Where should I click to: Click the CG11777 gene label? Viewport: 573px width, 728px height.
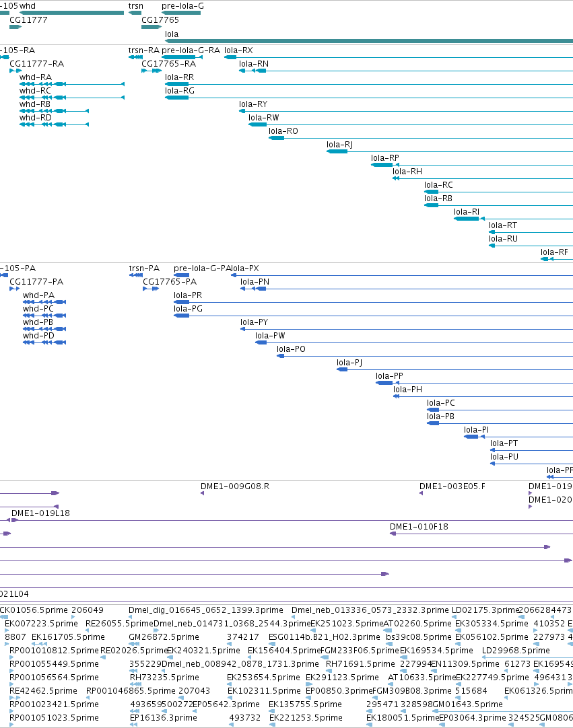click(x=28, y=20)
